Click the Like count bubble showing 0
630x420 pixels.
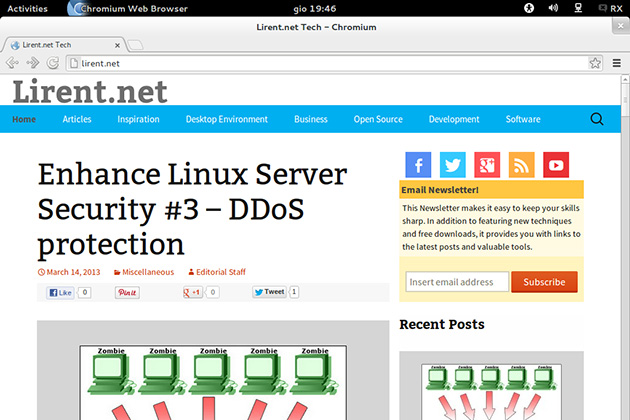(x=85, y=292)
